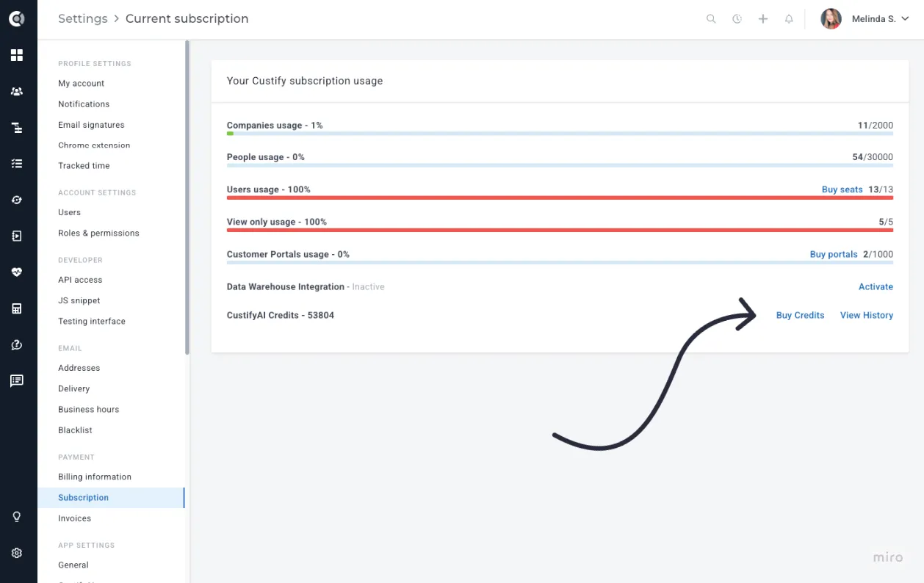Viewport: 924px width, 583px height.
Task: Open the question bubble icon
Action: pos(17,344)
